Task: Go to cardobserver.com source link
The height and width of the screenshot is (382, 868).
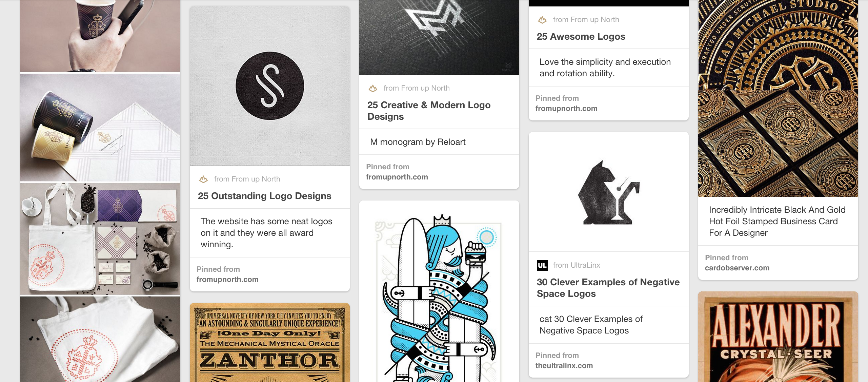Action: [x=737, y=268]
